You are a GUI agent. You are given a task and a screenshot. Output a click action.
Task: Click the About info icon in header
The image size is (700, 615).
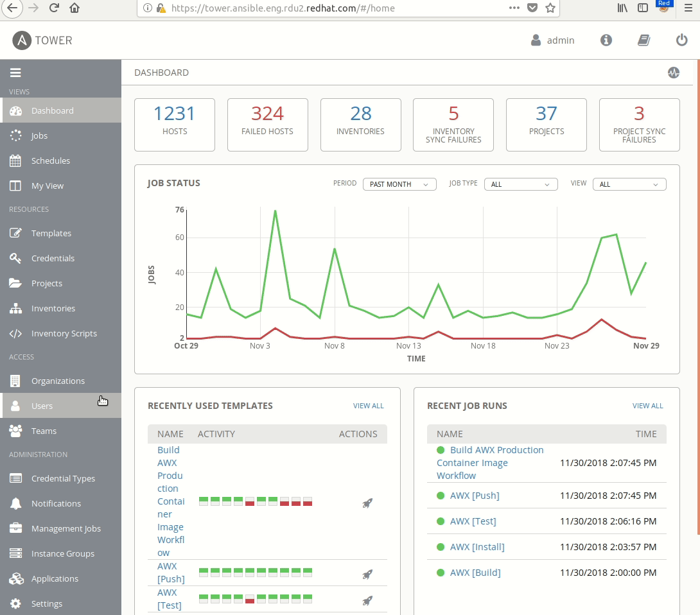[x=606, y=40]
